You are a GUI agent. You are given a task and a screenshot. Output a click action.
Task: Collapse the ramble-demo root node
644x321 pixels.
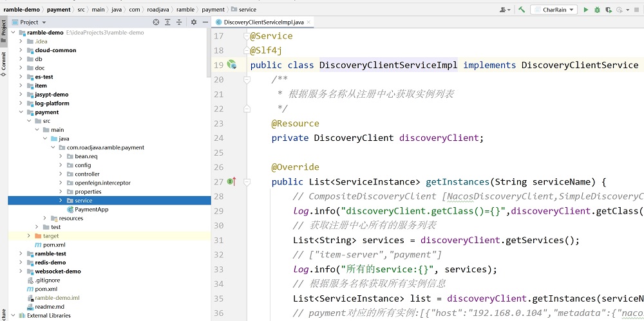point(13,32)
